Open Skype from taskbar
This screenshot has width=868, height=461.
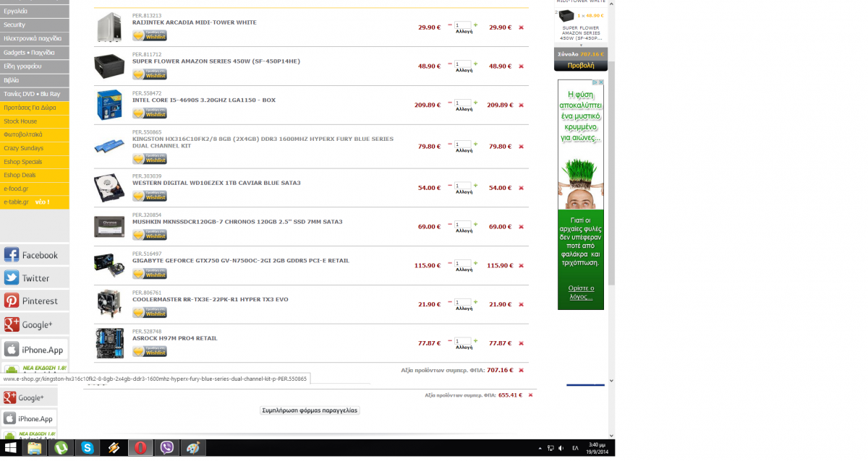pos(88,448)
